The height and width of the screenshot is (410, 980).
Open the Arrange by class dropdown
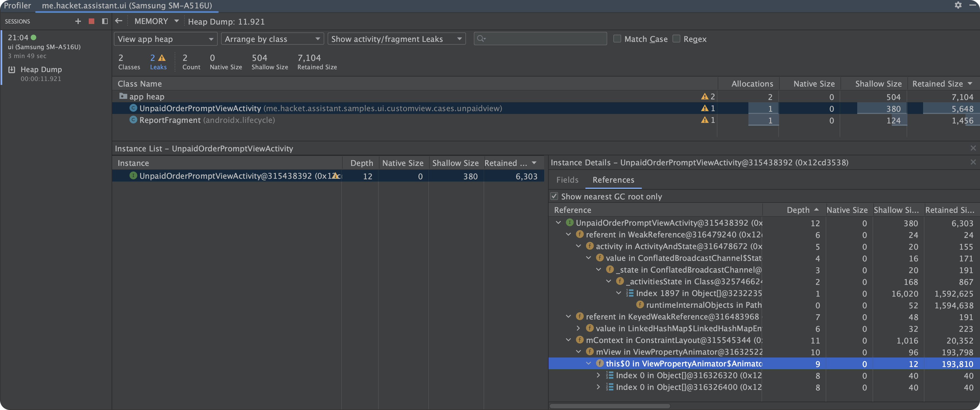tap(272, 39)
